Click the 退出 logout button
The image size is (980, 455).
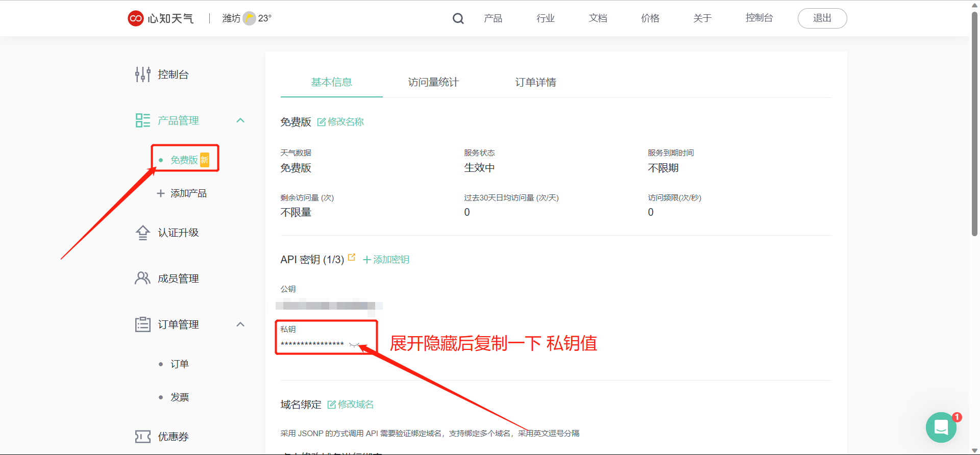tap(822, 18)
